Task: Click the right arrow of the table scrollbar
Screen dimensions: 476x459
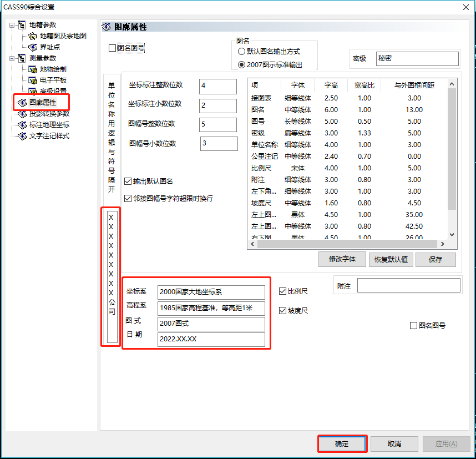Action: (x=442, y=244)
